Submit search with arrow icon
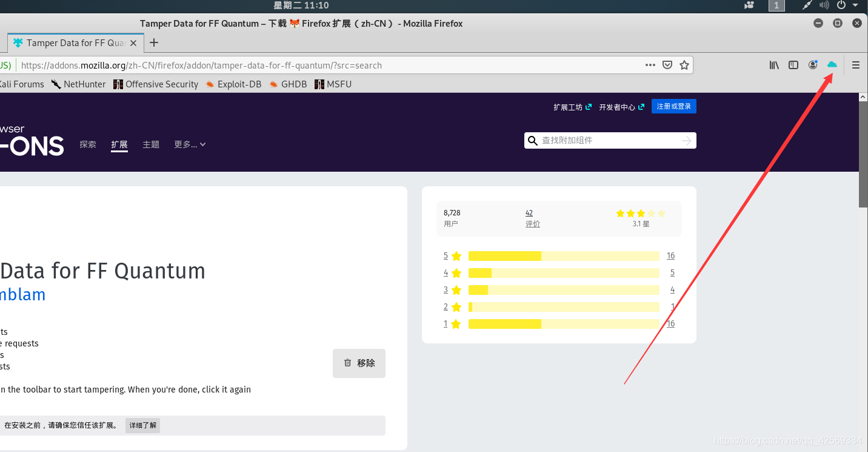 [686, 140]
